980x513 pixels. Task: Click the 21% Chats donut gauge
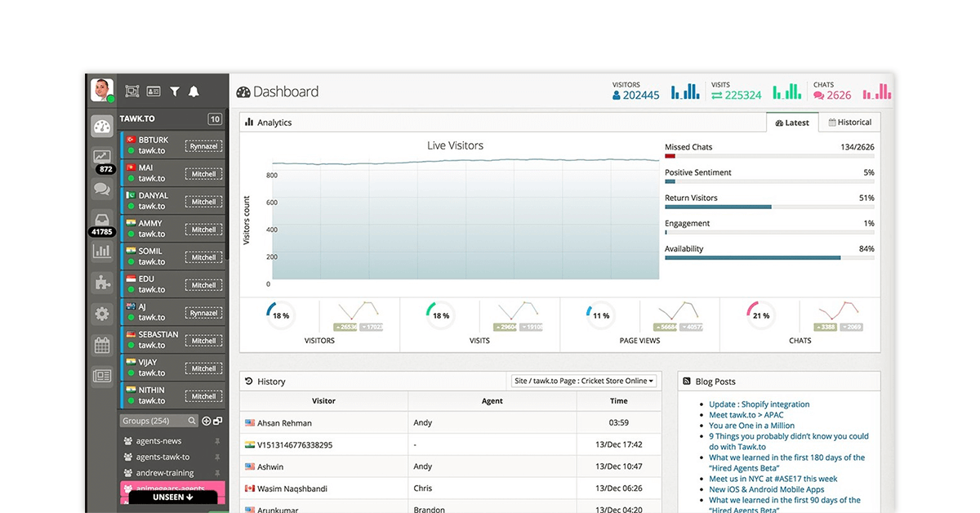coord(761,315)
